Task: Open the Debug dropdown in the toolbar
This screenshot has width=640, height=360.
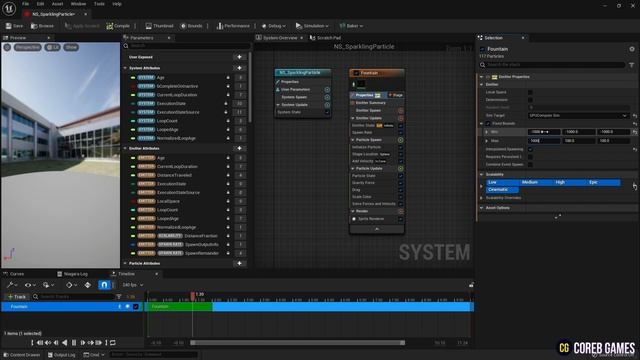Action: 273,26
